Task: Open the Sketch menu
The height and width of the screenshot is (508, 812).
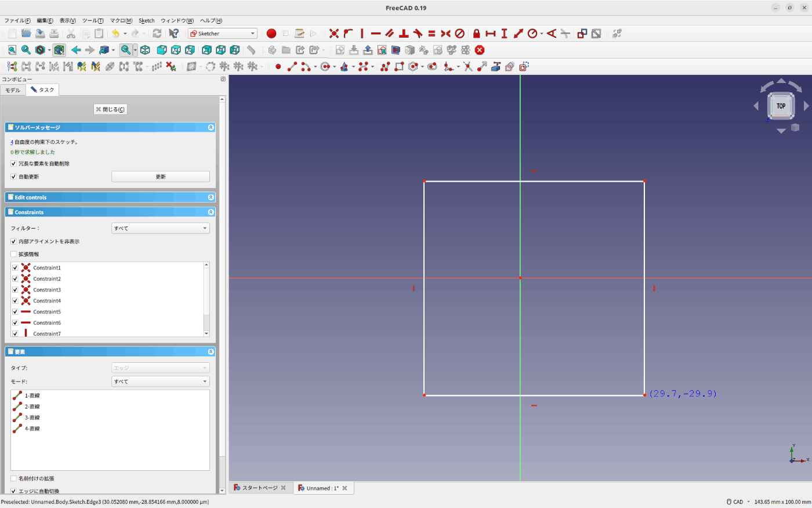Action: pyautogui.click(x=146, y=21)
